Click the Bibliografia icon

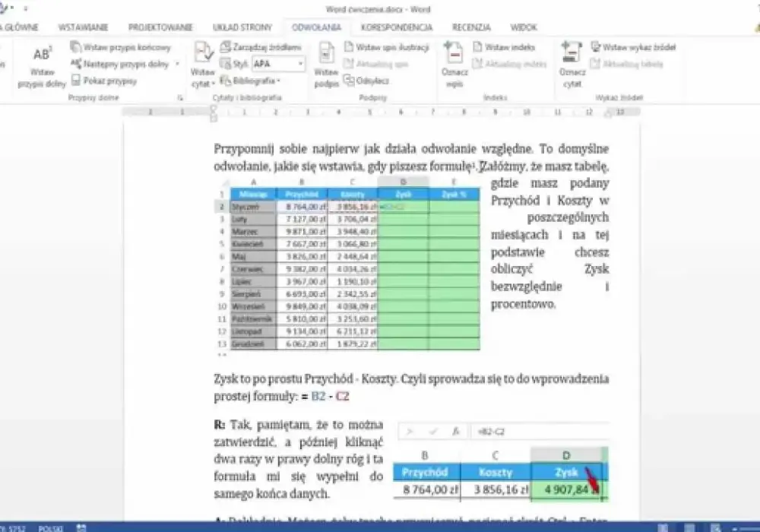click(224, 81)
